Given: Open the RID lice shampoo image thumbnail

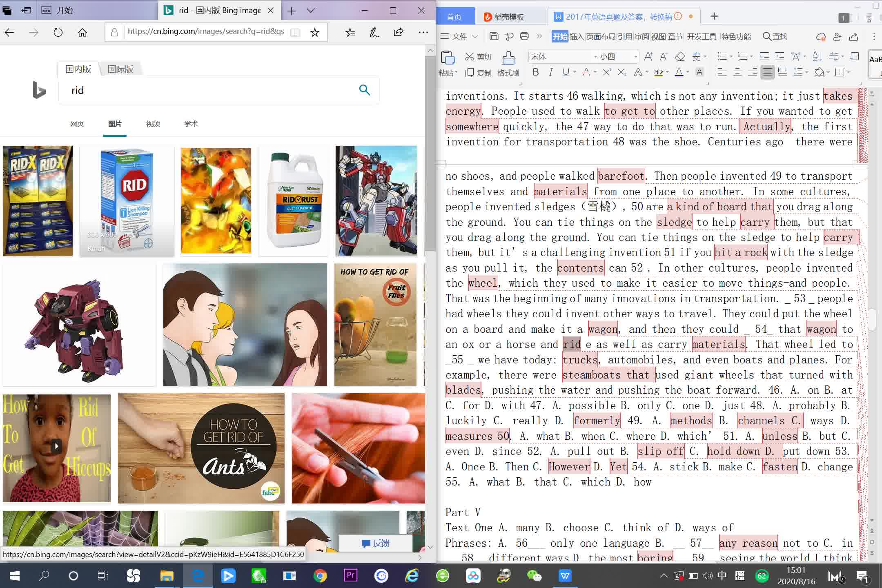Looking at the screenshot, I should coord(127,201).
